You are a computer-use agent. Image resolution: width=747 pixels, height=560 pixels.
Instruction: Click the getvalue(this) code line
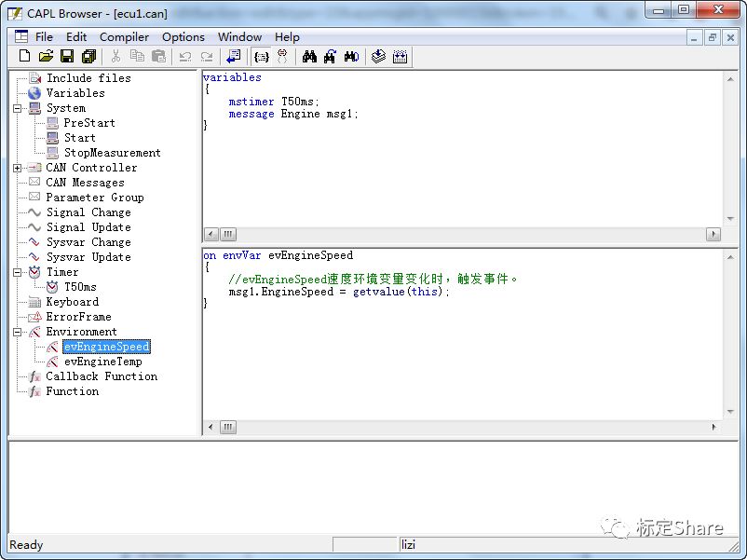point(339,292)
